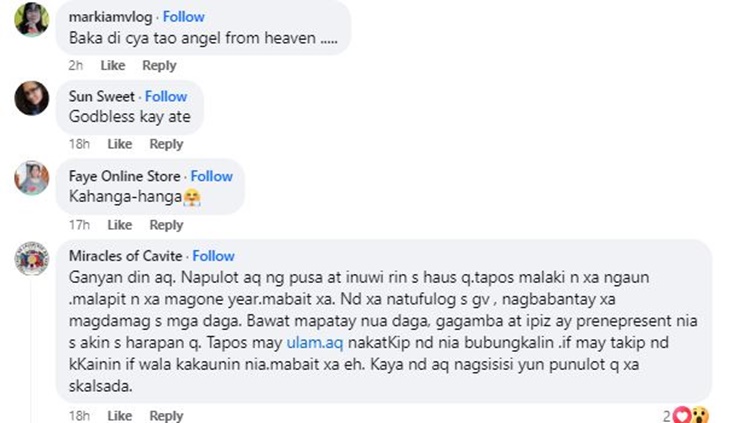The height and width of the screenshot is (423, 750).
Task: Reply to markiamvlog's comment
Action: (159, 66)
